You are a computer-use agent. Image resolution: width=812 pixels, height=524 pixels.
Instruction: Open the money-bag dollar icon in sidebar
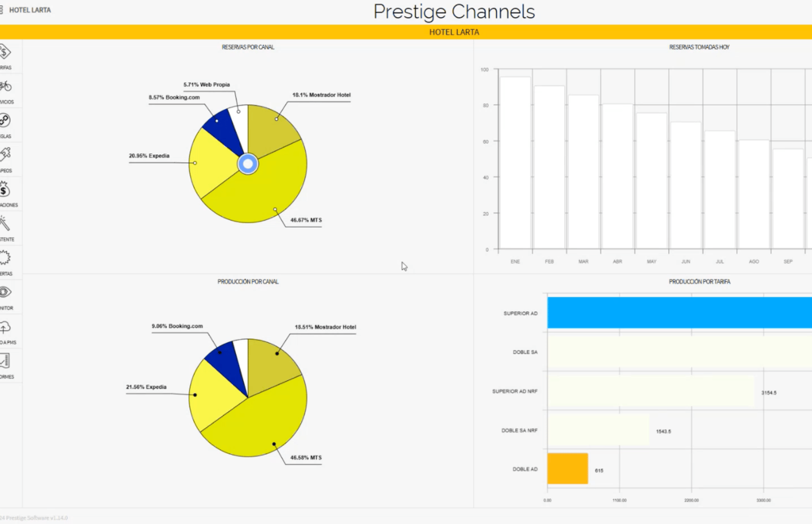point(5,189)
